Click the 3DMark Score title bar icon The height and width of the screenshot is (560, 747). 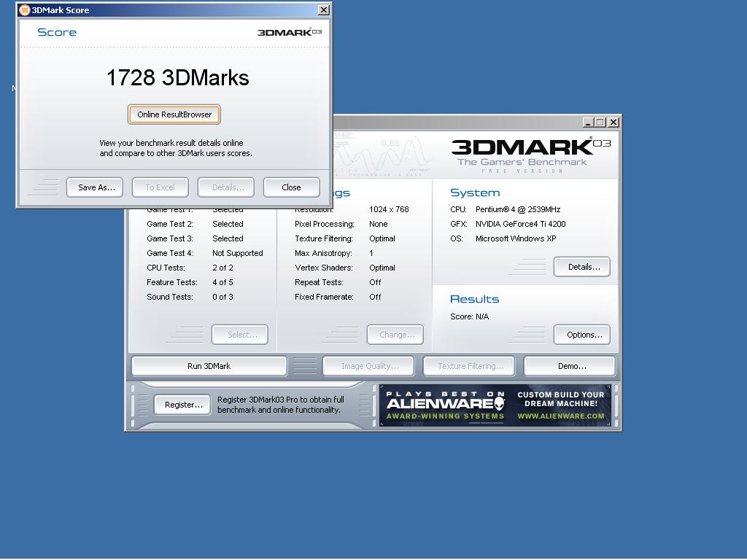(x=24, y=10)
